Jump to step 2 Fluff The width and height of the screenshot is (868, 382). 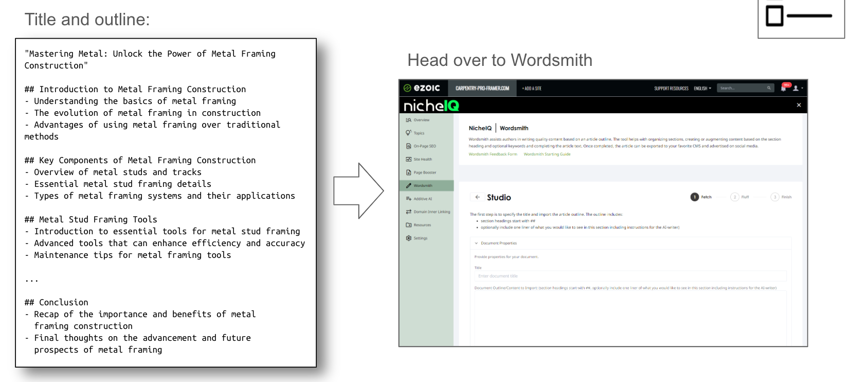[739, 197]
